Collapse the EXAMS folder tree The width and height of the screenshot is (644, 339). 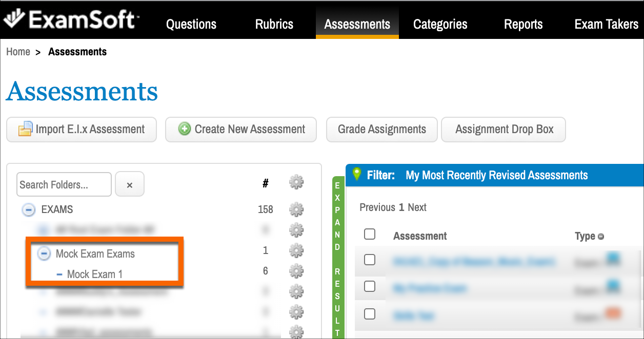click(30, 209)
